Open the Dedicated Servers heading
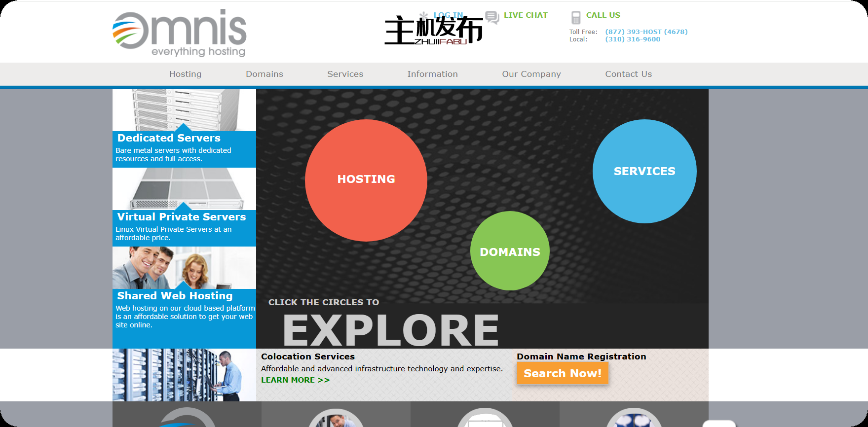868x427 pixels. [169, 138]
